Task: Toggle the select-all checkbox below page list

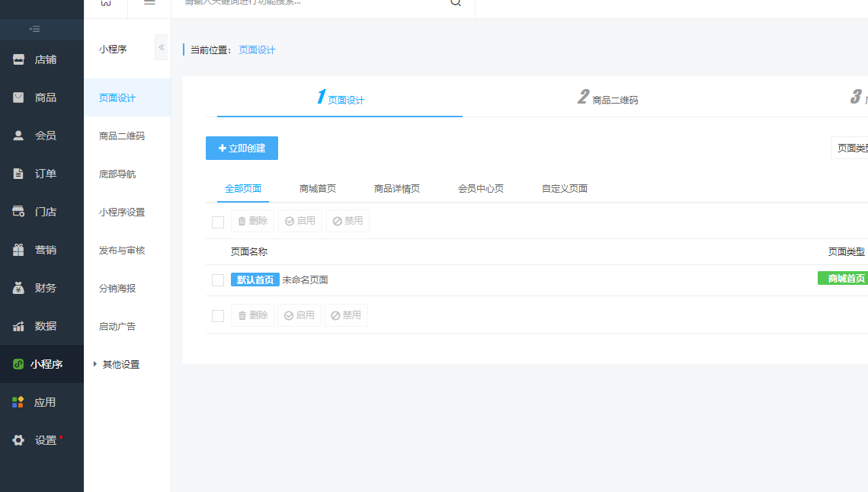Action: coord(218,315)
